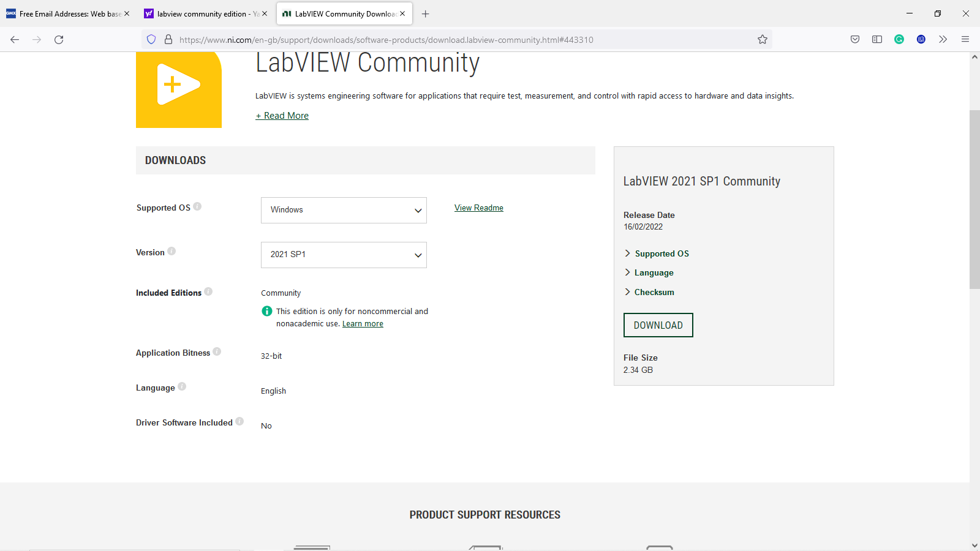This screenshot has height=551, width=980.
Task: Expand Supported OS in download panel
Action: pyautogui.click(x=657, y=253)
